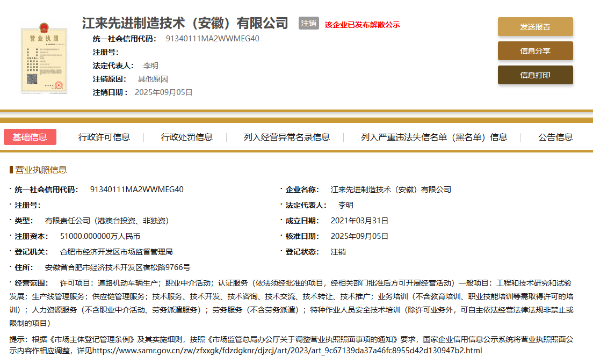The height and width of the screenshot is (364, 593).
Task: Open the 行政处罚信息 tab
Action: 187,137
